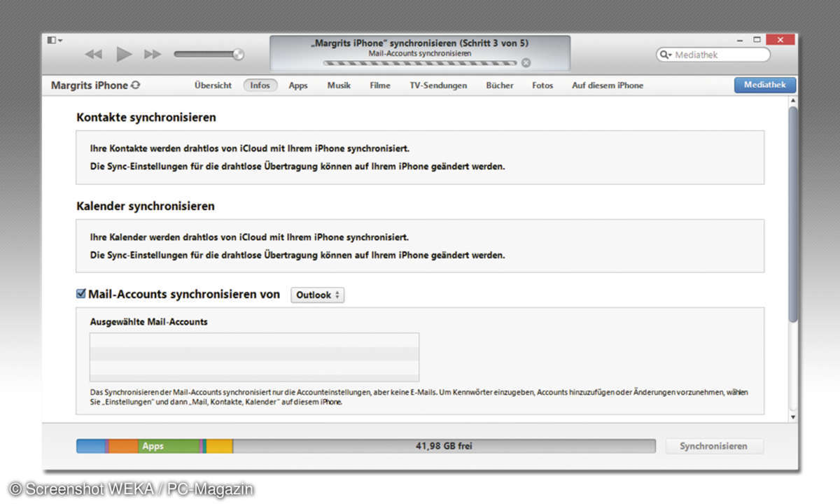Click the blue Mediathek button

point(765,85)
